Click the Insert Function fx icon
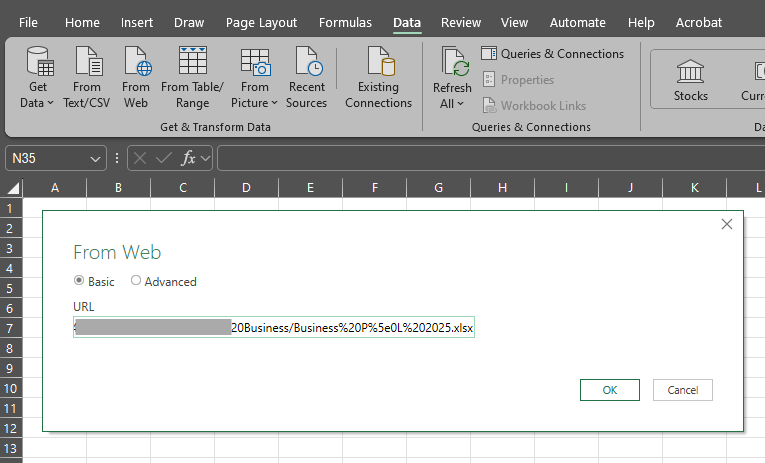 coord(188,158)
